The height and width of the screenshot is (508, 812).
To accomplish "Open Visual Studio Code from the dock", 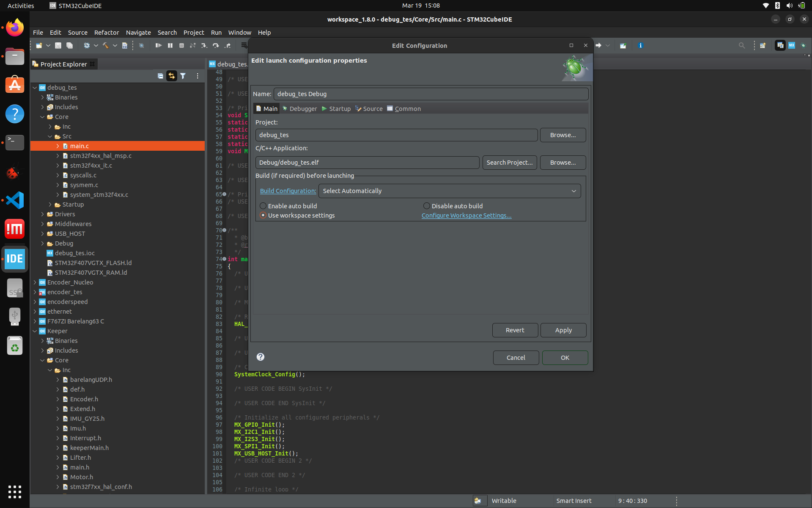I will 15,200.
